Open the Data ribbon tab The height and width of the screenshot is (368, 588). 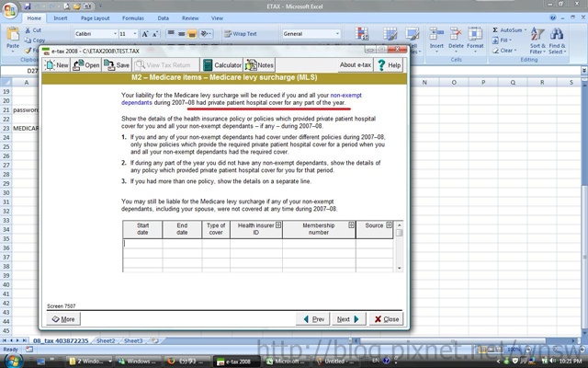coord(164,18)
